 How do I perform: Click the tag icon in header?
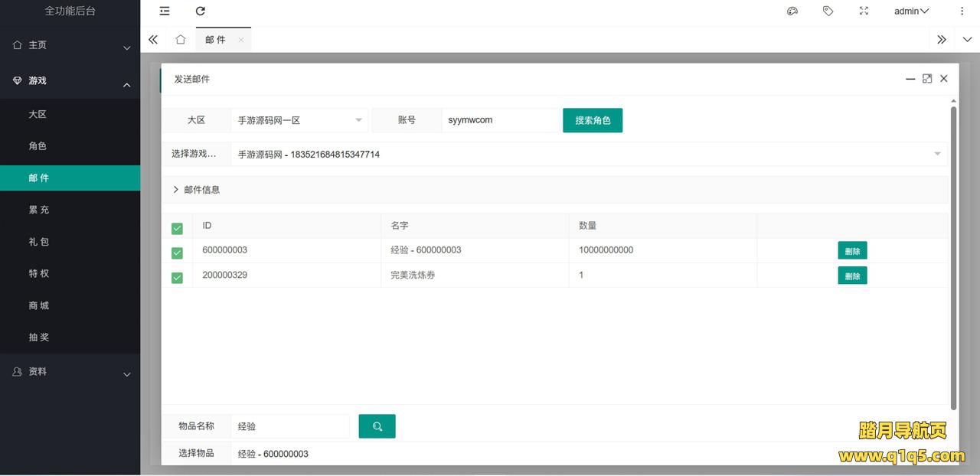pyautogui.click(x=828, y=11)
